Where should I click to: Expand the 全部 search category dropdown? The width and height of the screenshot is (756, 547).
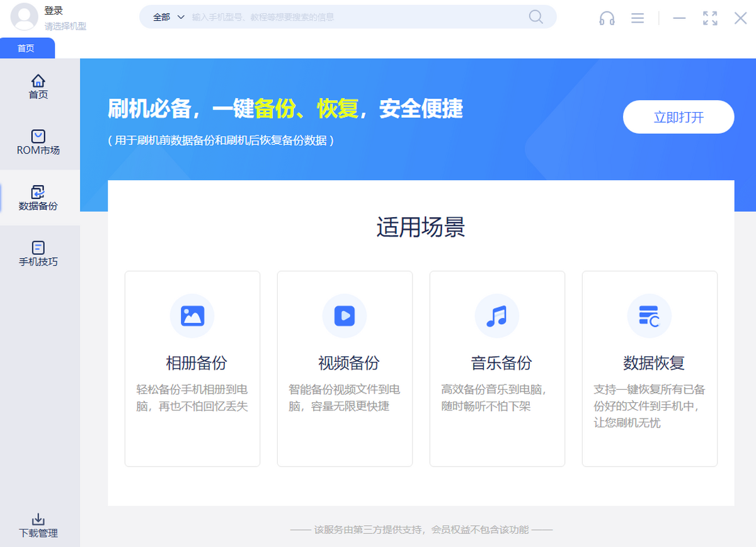click(169, 17)
